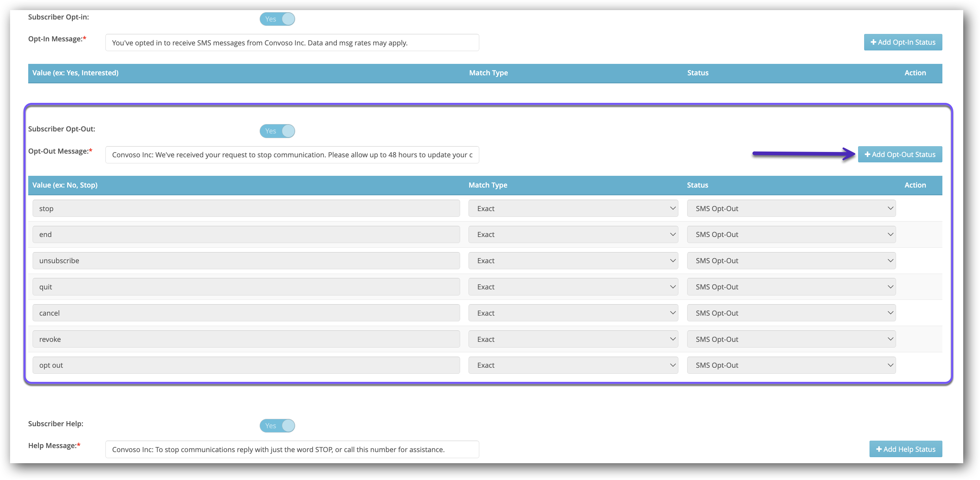Click the plus icon on Add Opt-In Status

[x=873, y=42]
